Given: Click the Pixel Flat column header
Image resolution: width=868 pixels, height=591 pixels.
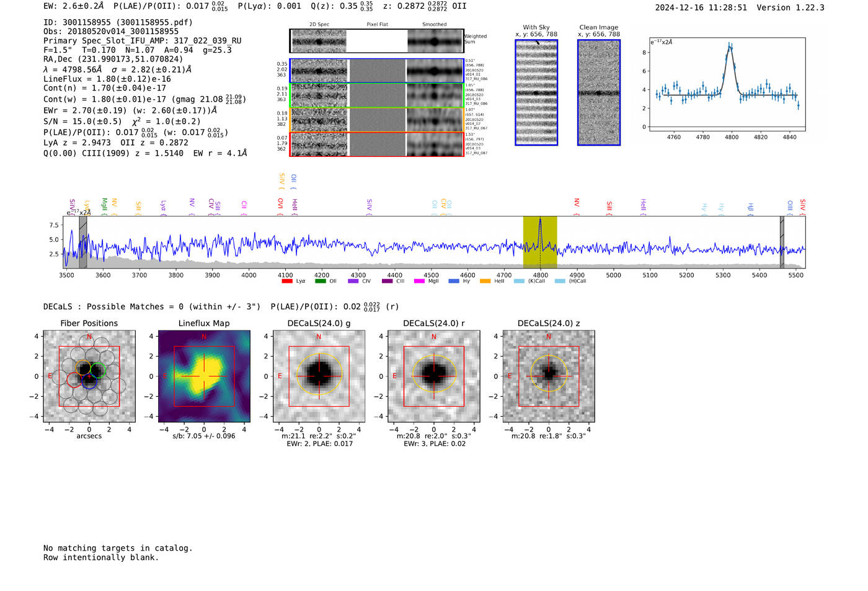Looking at the screenshot, I should [x=377, y=25].
